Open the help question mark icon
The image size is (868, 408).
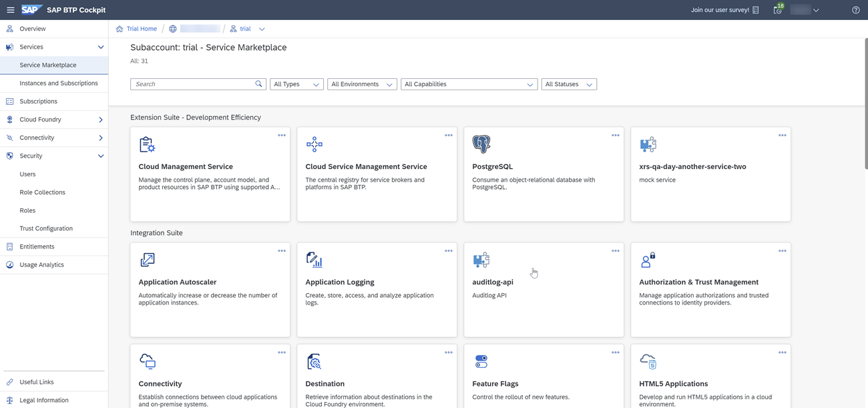point(856,10)
